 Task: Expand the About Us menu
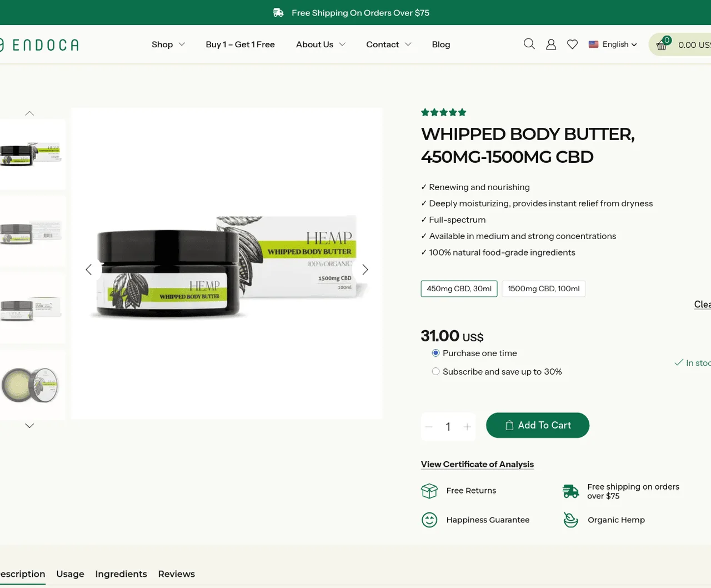pyautogui.click(x=321, y=44)
